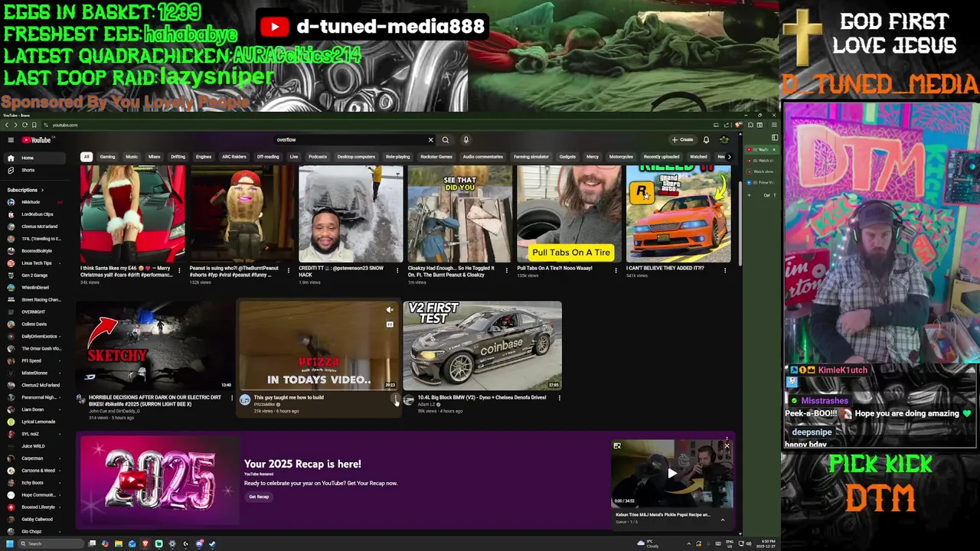Open WhistlinDiesel subscription
This screenshot has height=551, width=980.
34,288
